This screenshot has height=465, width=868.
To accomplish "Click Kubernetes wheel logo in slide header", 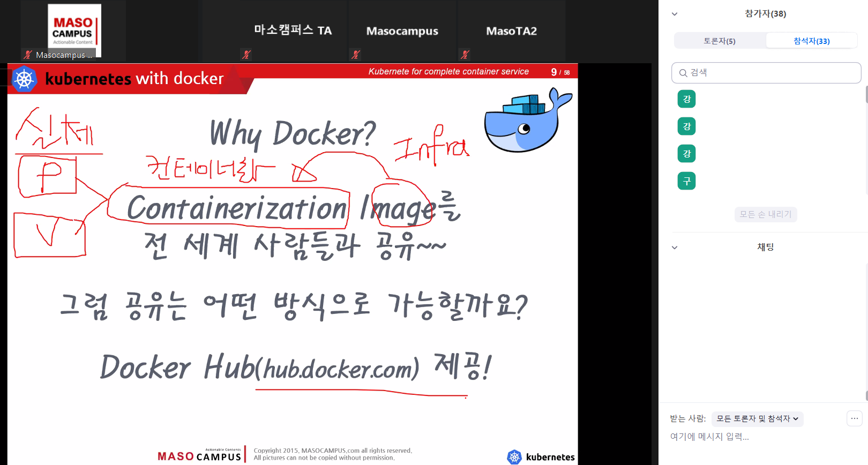I will pyautogui.click(x=24, y=79).
